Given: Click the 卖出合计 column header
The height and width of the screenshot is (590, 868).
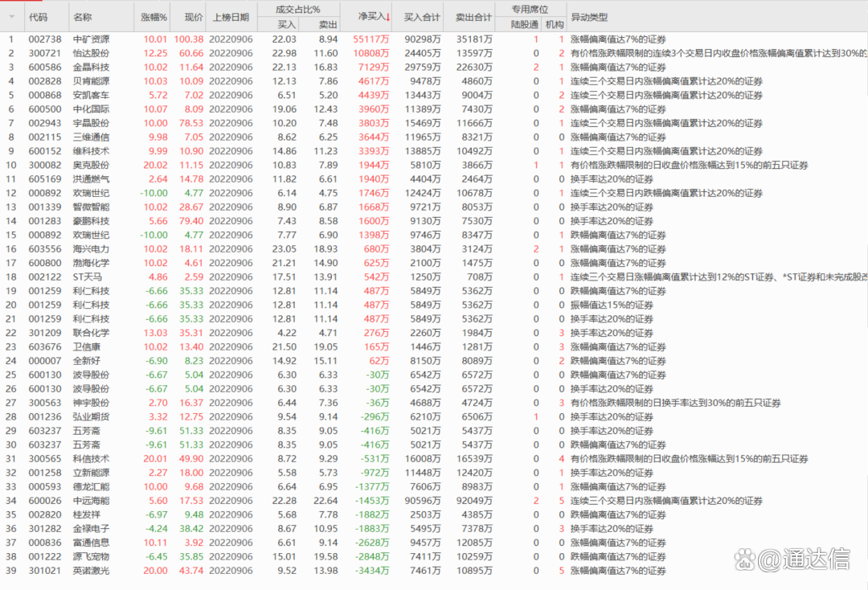Looking at the screenshot, I should (x=473, y=17).
